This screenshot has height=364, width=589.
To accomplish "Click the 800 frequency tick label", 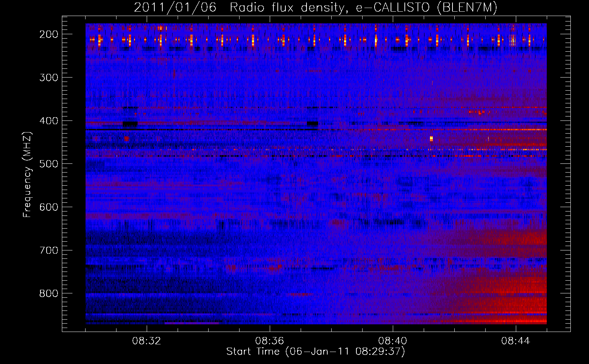I will pos(48,293).
